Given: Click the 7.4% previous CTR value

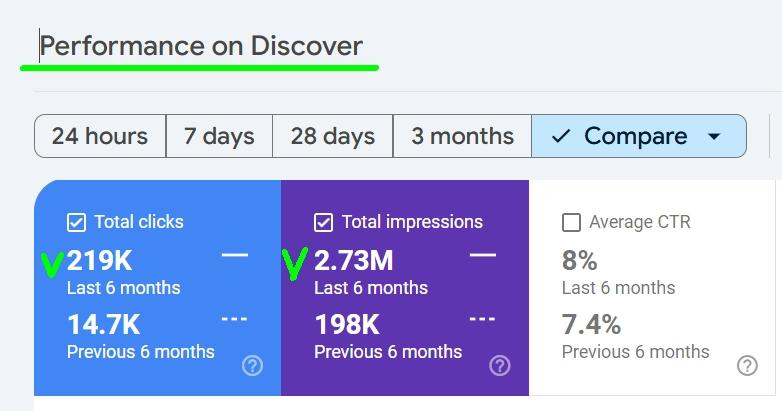Looking at the screenshot, I should [591, 325].
